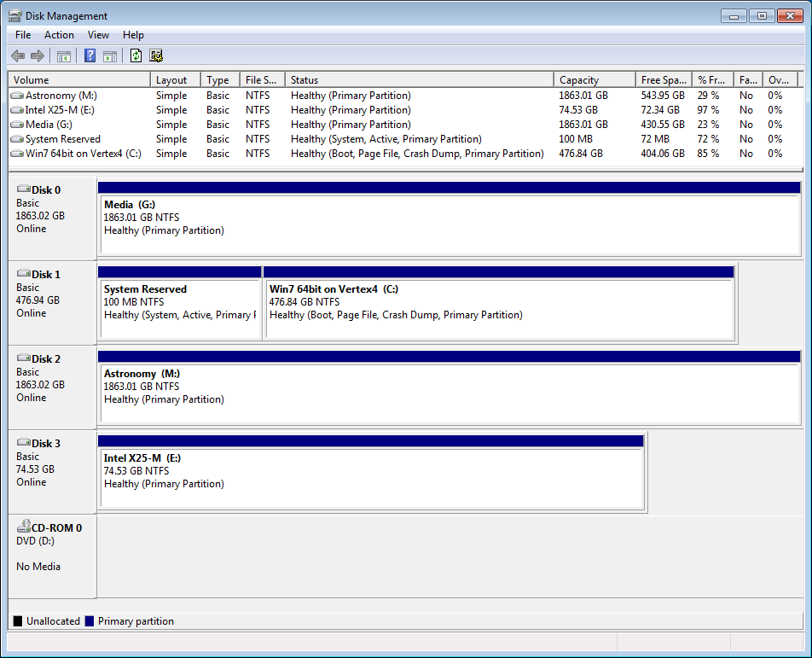Viewport: 812px width, 658px height.
Task: Select the CD-ROM 0 DVD (D:) label panel
Action: 52,556
